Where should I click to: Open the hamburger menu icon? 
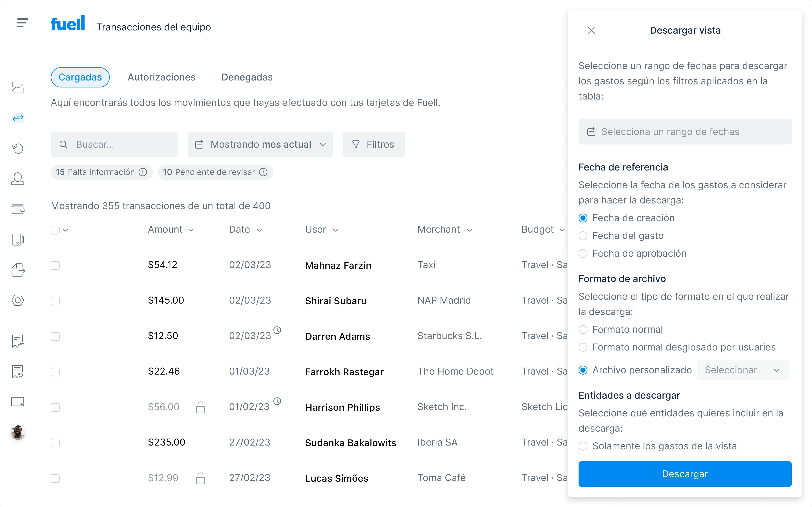(22, 23)
